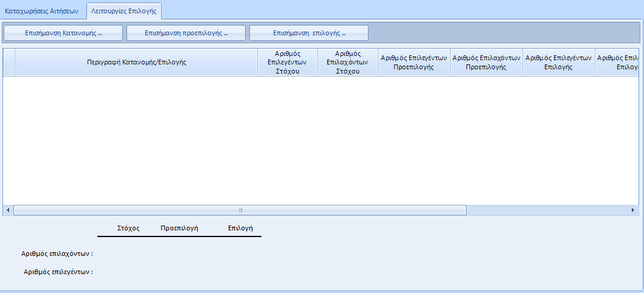This screenshot has width=644, height=293.
Task: Click the Επισήμανση προεπιλογής button
Action: tap(186, 33)
